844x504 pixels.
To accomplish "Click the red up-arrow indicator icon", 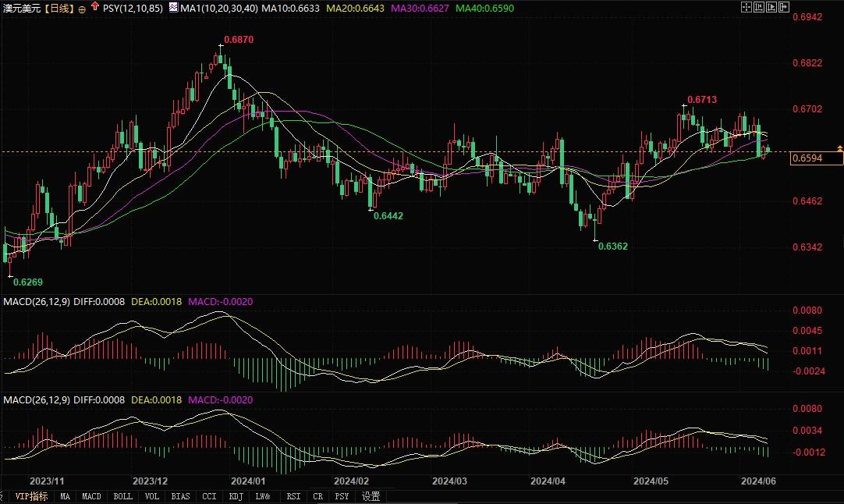I will (94, 6).
